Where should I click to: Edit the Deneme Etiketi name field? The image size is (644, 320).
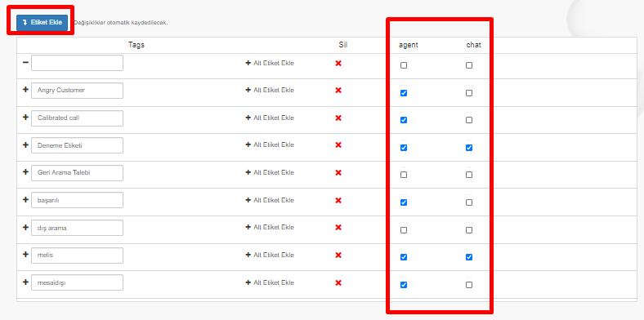point(77,145)
